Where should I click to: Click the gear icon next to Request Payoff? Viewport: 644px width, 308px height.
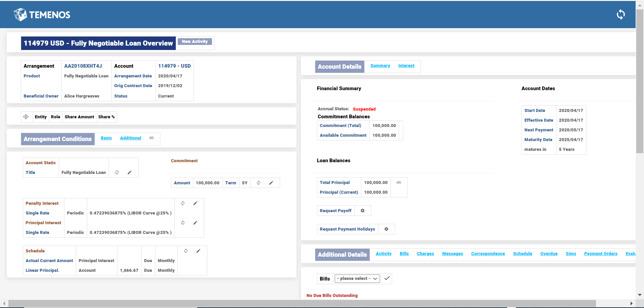click(x=362, y=211)
